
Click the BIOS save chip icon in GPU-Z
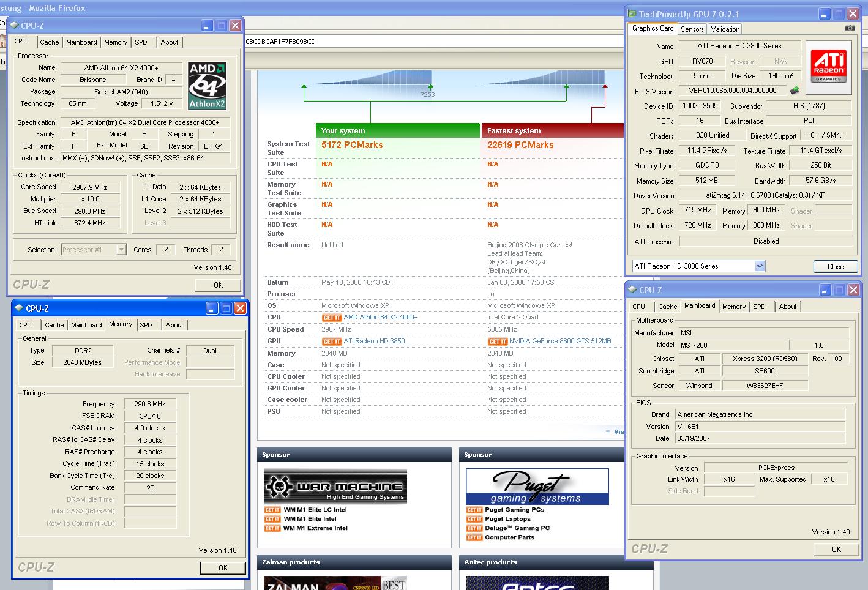click(x=795, y=91)
